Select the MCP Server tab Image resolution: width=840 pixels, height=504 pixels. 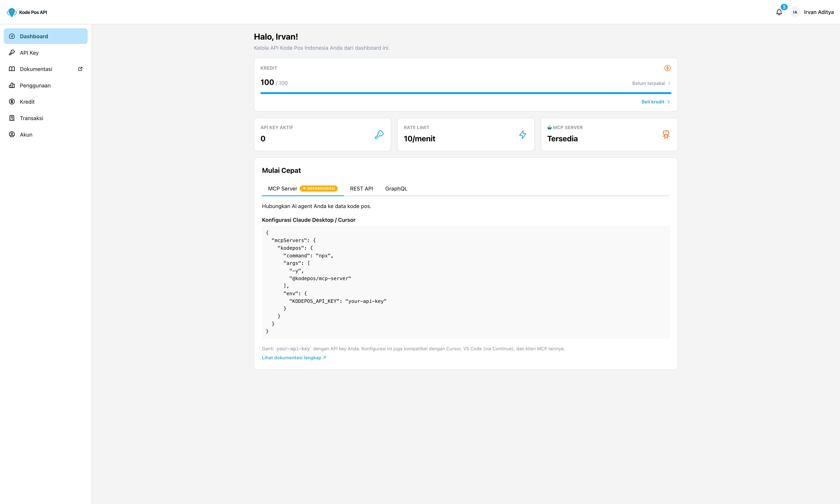pos(303,189)
